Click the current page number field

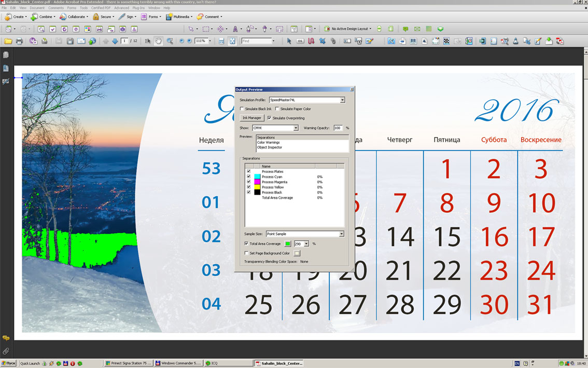pyautogui.click(x=124, y=41)
